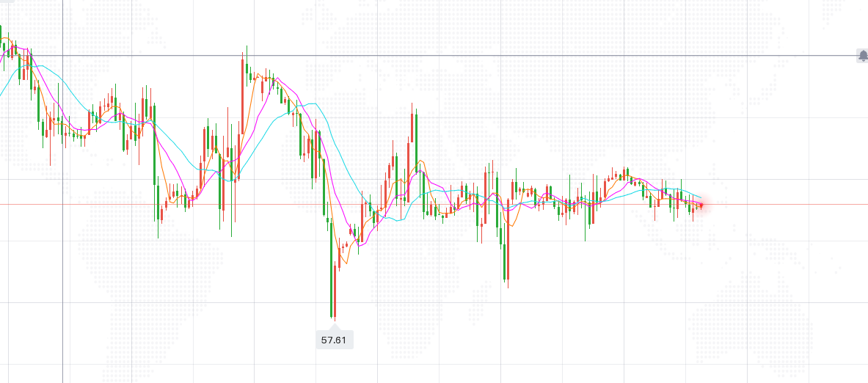
Task: Click the price alert bell icon
Action: (x=862, y=55)
